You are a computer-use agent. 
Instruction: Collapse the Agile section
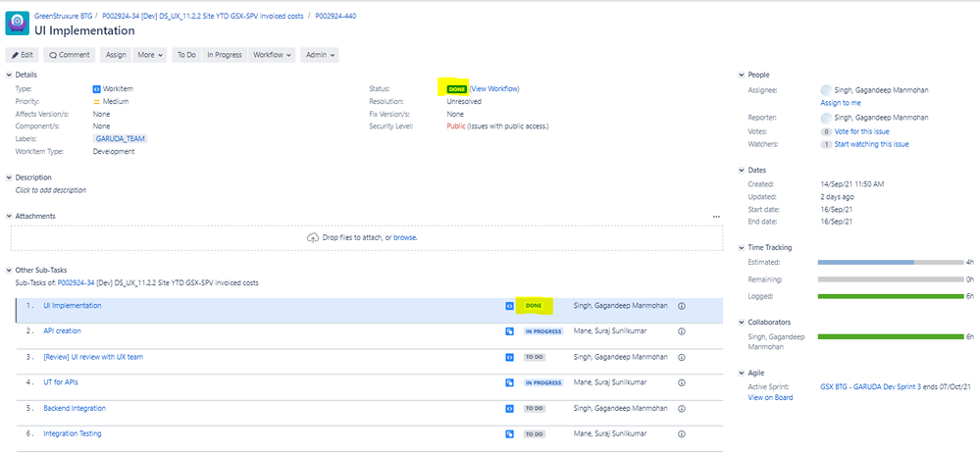pyautogui.click(x=742, y=373)
